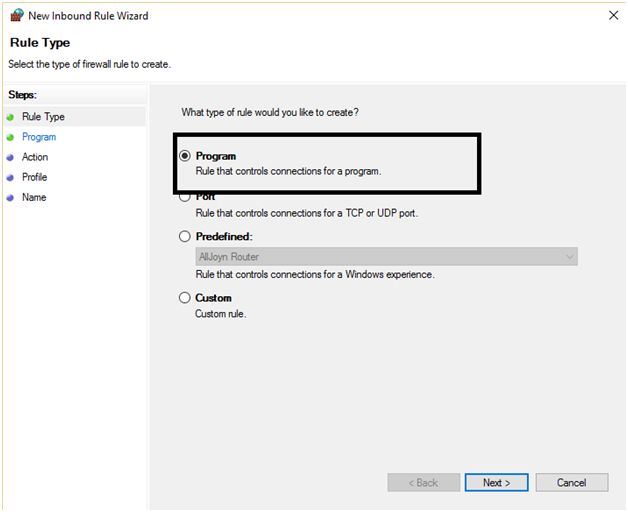Viewport: 628px width, 512px height.
Task: Click the bullet icon next to Program step
Action: coord(10,138)
